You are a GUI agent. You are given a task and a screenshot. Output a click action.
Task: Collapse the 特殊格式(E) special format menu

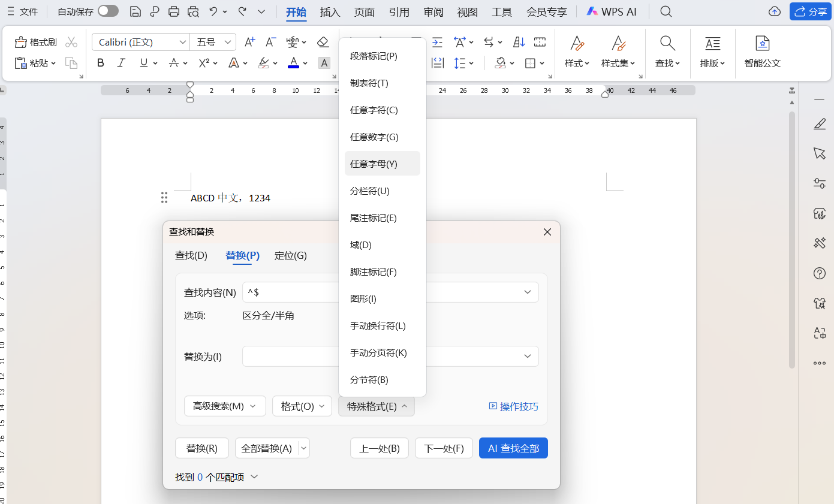click(376, 406)
